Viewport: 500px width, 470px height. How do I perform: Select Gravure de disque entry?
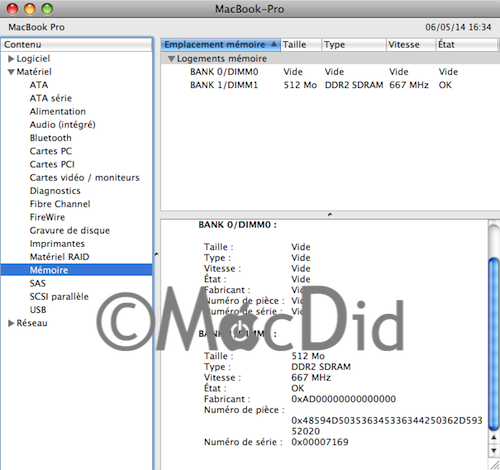(x=70, y=231)
